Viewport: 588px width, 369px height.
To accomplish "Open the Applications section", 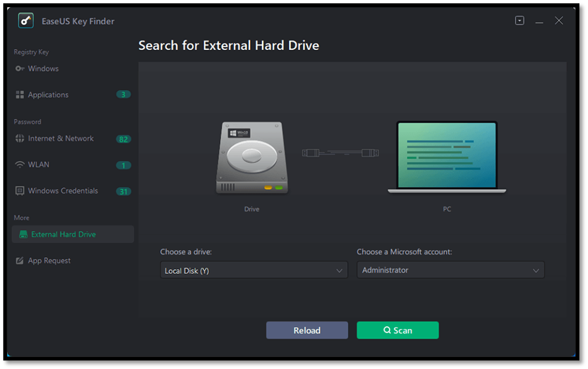I will click(x=73, y=95).
